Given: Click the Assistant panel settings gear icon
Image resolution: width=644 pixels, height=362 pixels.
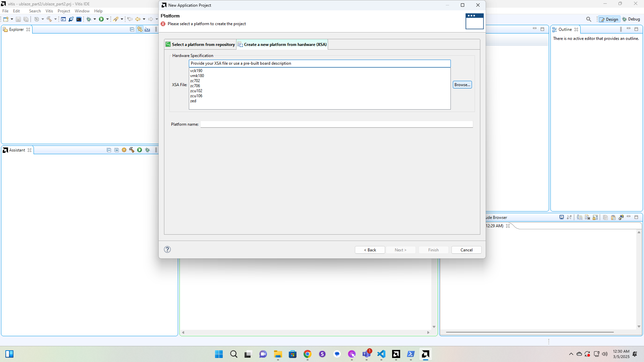Looking at the screenshot, I should (x=124, y=150).
